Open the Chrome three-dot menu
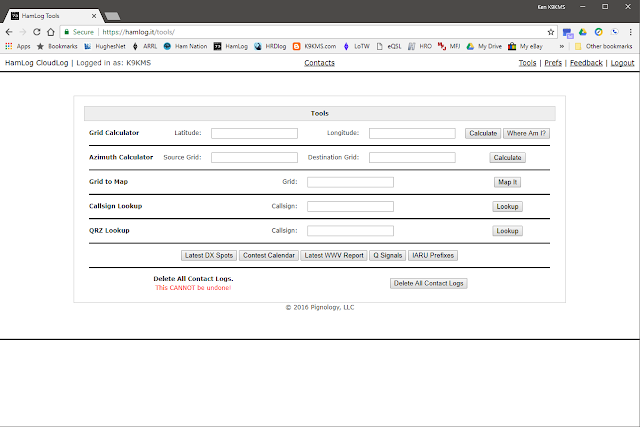Image resolution: width=640 pixels, height=427 pixels. tap(630, 32)
